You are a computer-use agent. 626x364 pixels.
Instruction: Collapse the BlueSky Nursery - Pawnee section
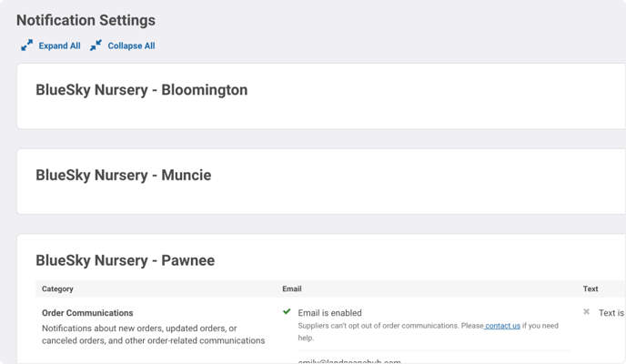click(126, 260)
